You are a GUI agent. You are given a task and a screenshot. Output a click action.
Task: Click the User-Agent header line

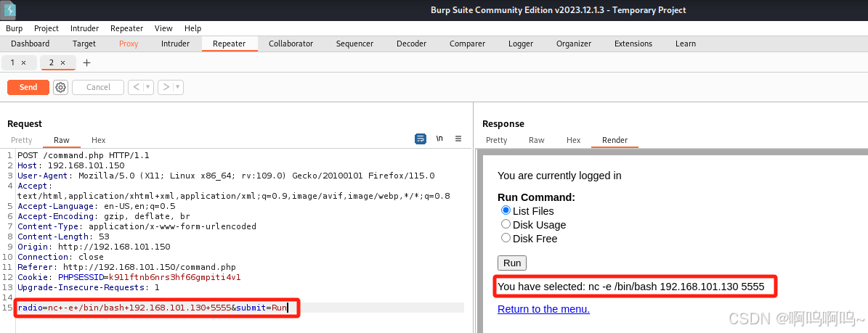(226, 176)
